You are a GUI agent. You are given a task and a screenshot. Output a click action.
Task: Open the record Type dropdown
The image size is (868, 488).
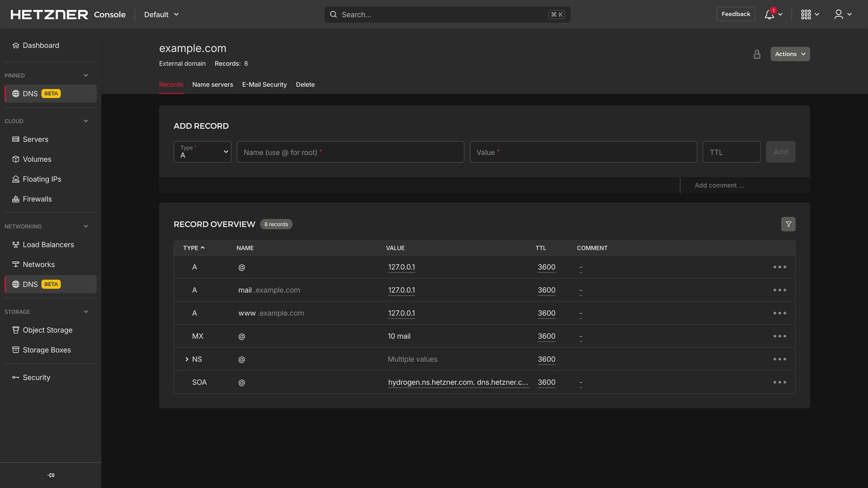tap(202, 152)
